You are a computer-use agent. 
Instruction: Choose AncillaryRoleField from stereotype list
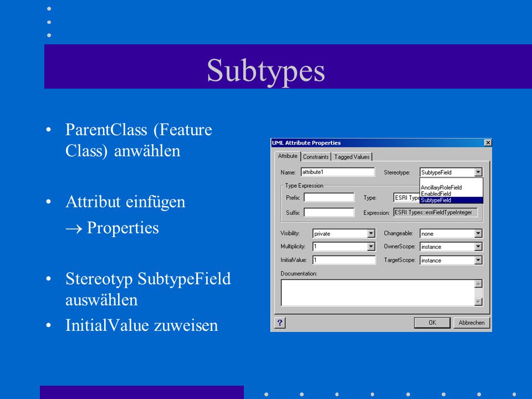pos(451,187)
